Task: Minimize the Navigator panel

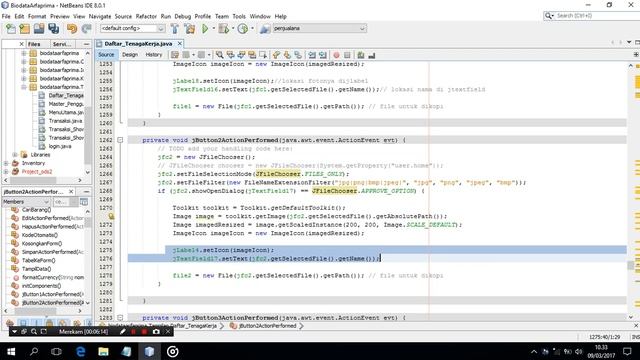Action: click(x=86, y=191)
